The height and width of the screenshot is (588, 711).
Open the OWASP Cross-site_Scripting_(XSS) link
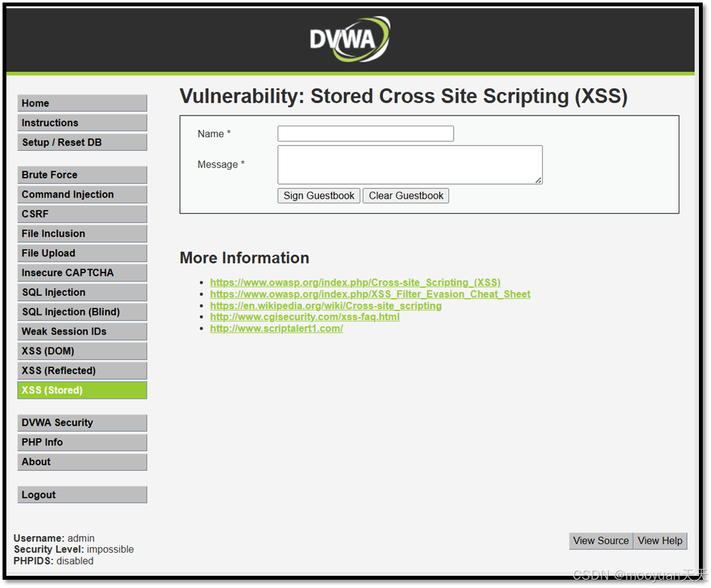tap(355, 283)
